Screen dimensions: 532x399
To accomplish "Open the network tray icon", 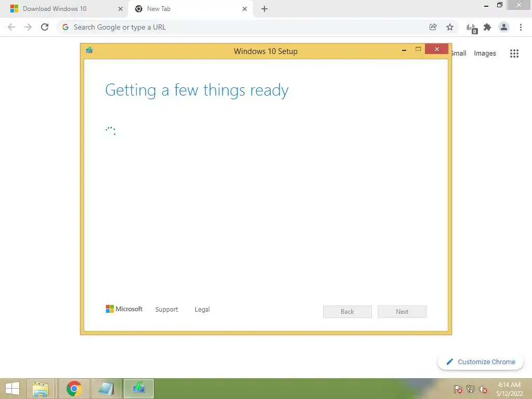I will [x=471, y=389].
